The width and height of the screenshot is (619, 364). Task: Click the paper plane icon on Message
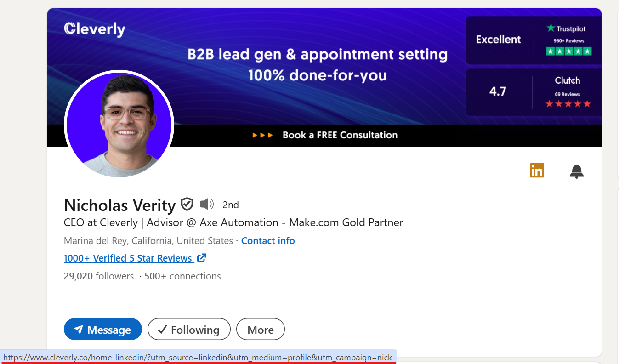pos(79,330)
